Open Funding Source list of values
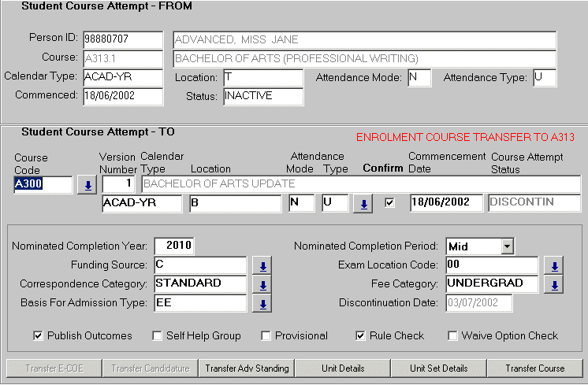Image resolution: width=588 pixels, height=385 pixels. (264, 265)
